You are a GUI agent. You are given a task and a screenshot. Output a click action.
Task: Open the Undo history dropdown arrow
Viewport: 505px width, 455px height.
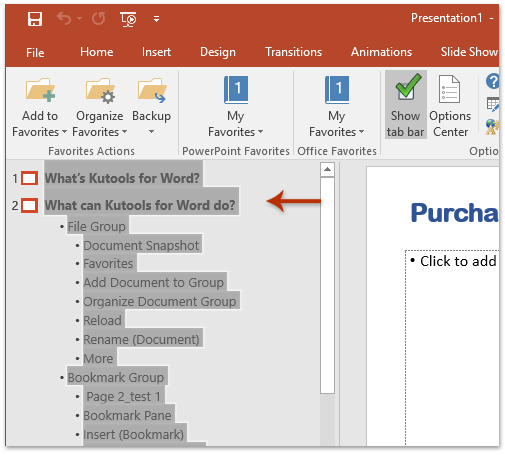click(x=79, y=19)
